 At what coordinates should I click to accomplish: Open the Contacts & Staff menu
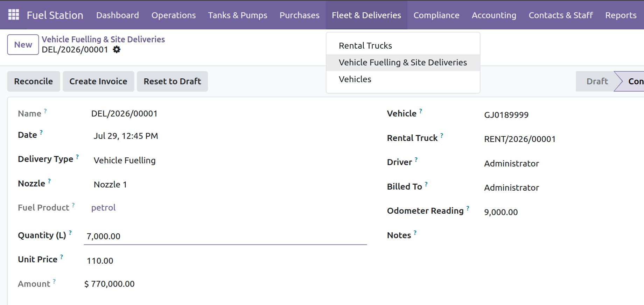pyautogui.click(x=561, y=15)
